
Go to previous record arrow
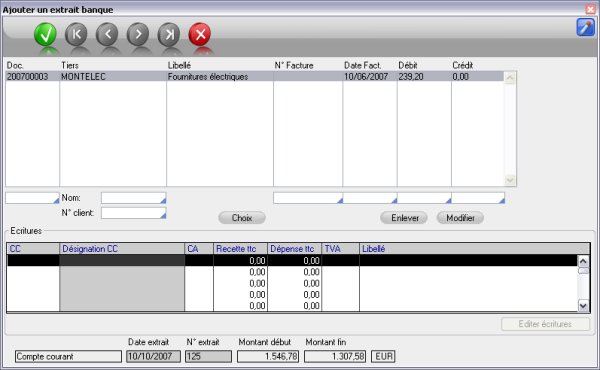pyautogui.click(x=107, y=34)
